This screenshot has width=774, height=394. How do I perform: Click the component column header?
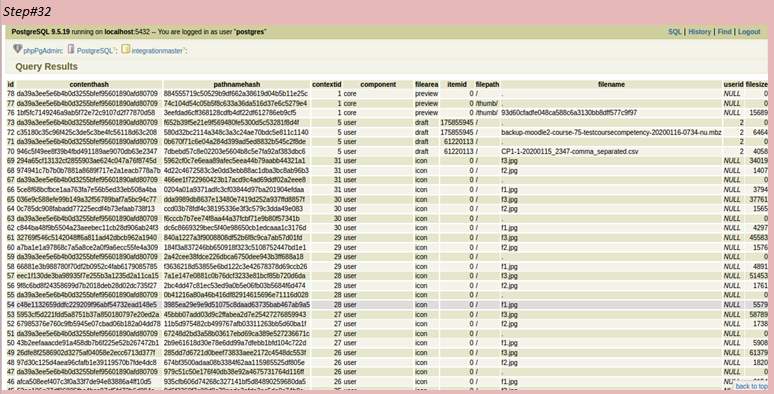click(x=378, y=84)
